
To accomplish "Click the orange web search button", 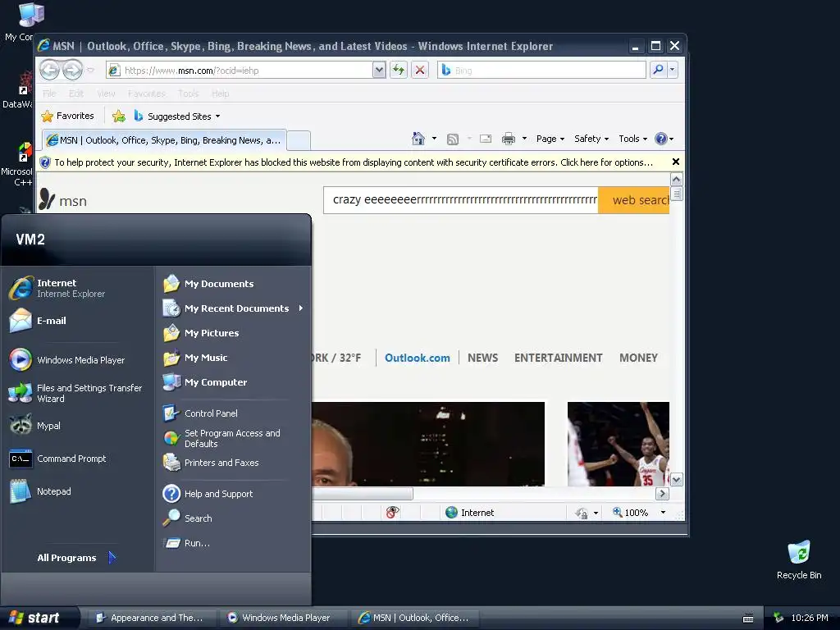I will pyautogui.click(x=634, y=200).
